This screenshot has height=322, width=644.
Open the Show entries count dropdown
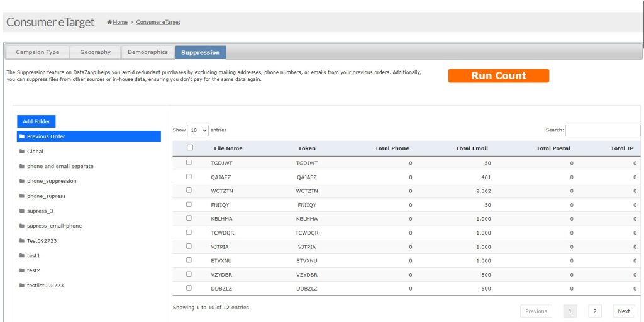[197, 130]
